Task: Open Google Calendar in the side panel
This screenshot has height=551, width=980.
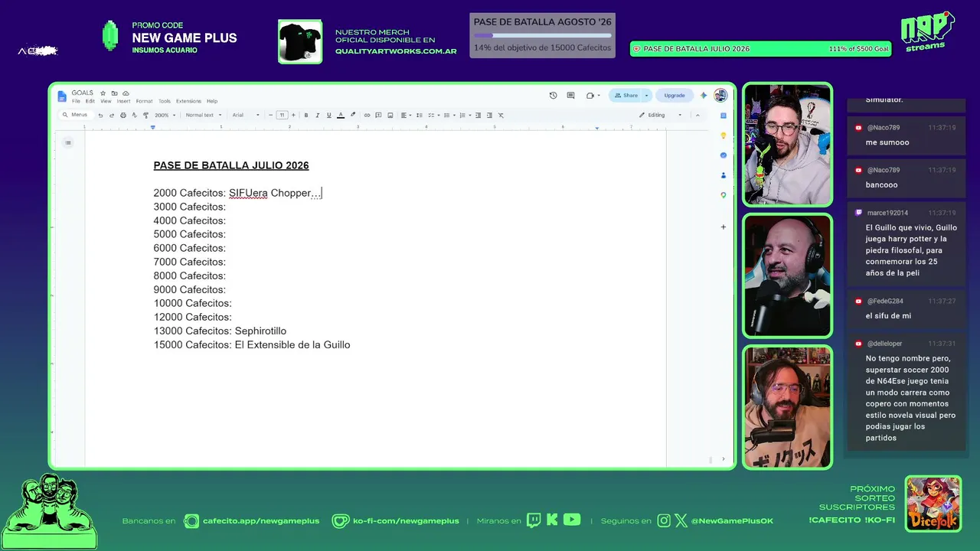Action: tap(724, 116)
